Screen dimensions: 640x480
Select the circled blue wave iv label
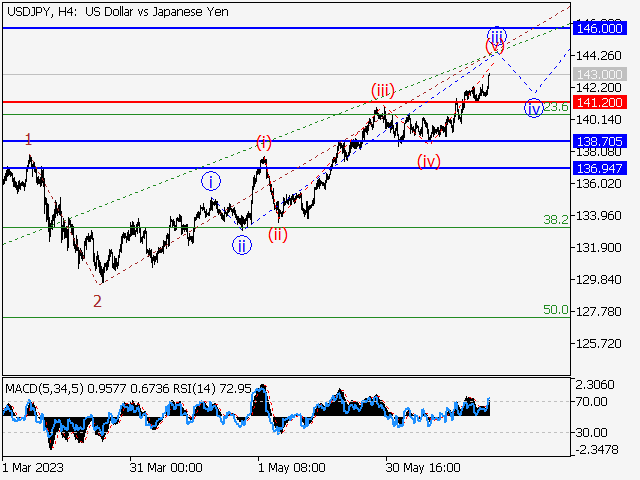click(x=534, y=108)
